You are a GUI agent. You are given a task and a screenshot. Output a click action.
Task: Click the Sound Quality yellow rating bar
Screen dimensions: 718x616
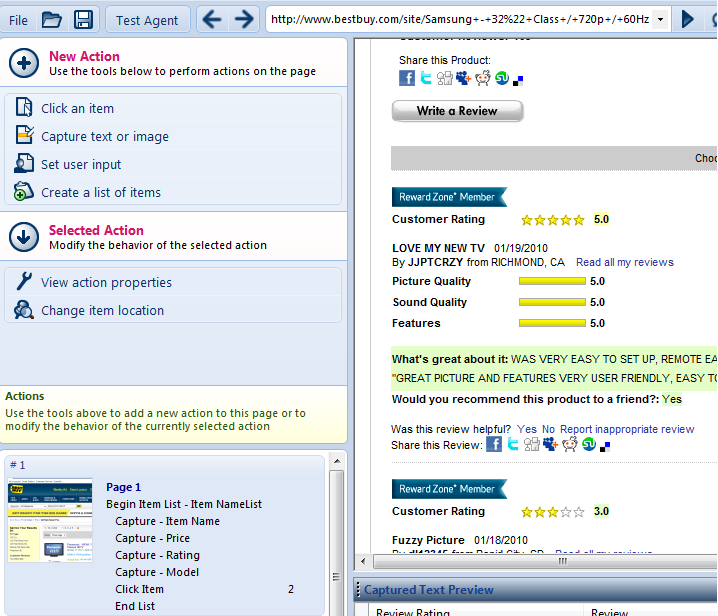coord(552,302)
